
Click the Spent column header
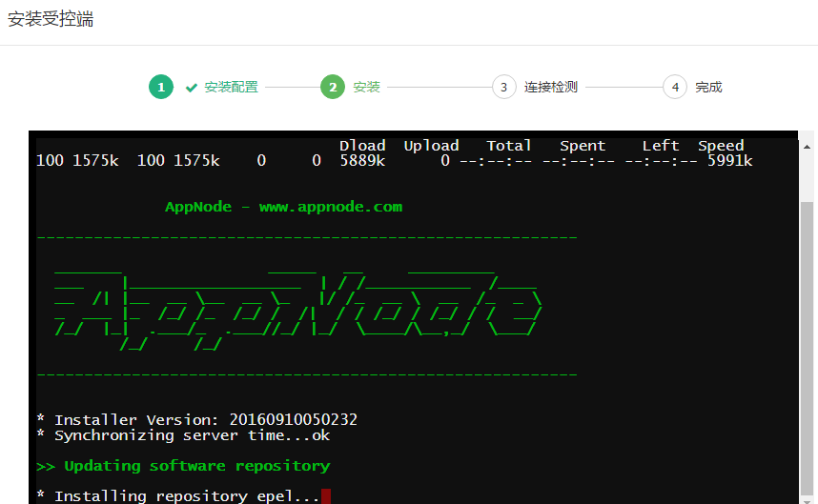[583, 146]
